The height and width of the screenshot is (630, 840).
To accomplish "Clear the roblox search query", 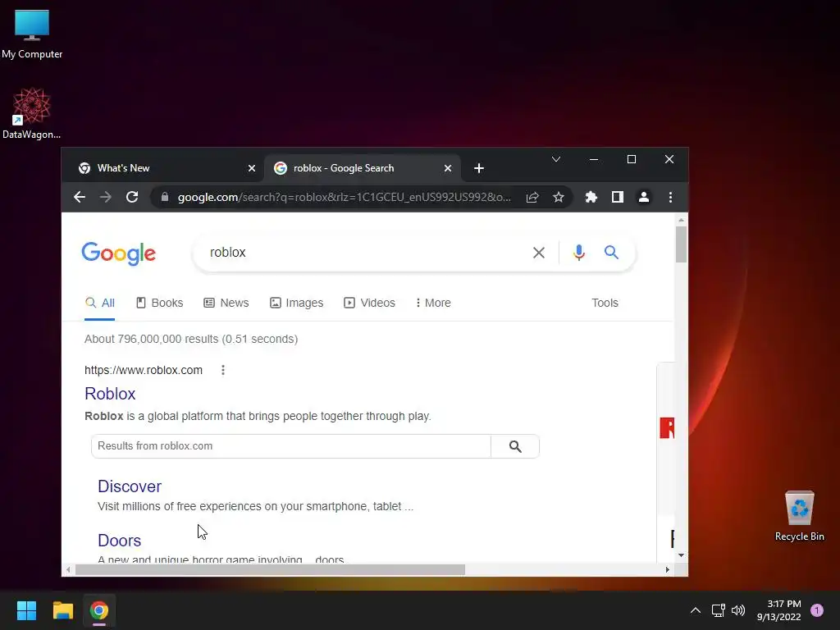I will pos(538,253).
